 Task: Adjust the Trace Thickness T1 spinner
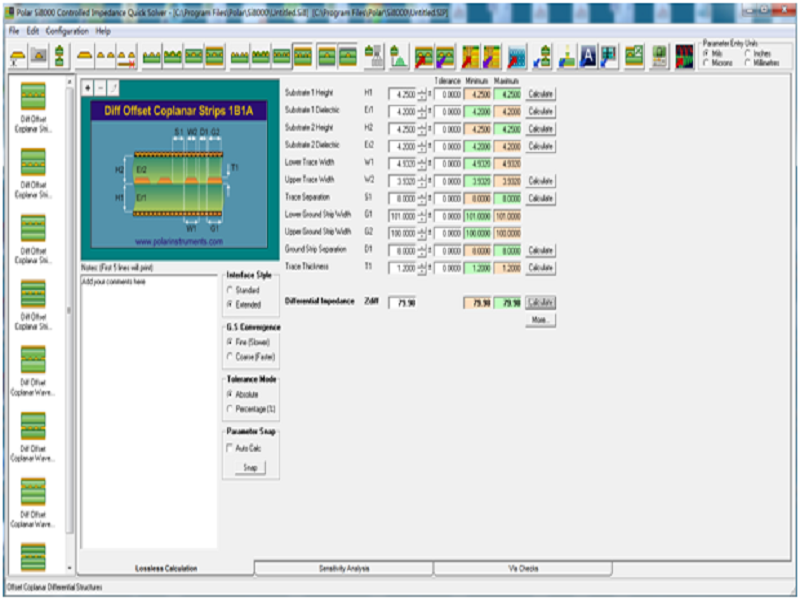point(422,267)
